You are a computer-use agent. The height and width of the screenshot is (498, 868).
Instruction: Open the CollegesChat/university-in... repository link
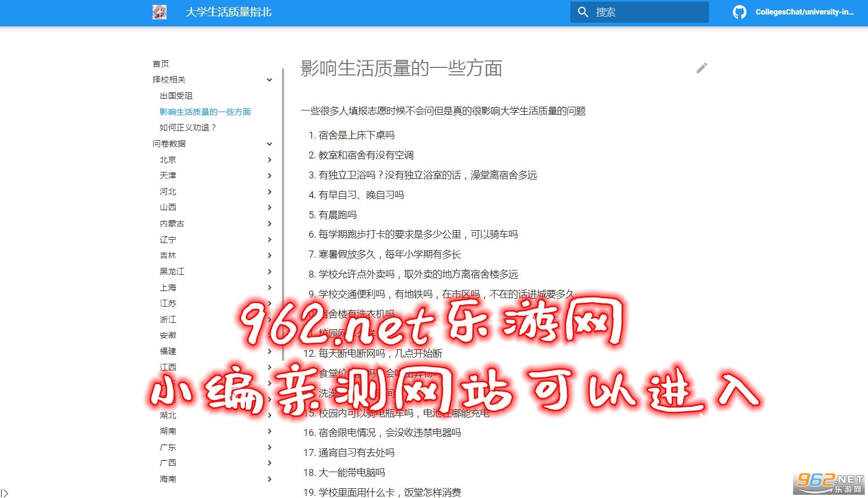[804, 12]
